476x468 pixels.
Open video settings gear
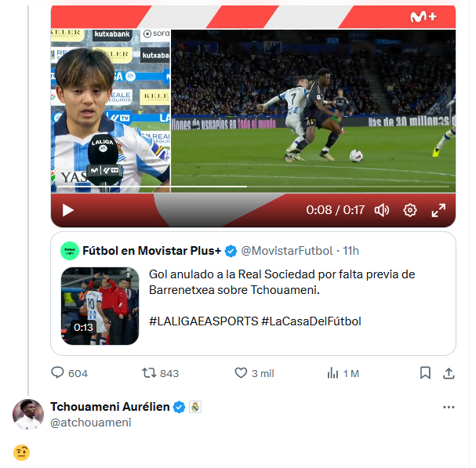tap(409, 210)
